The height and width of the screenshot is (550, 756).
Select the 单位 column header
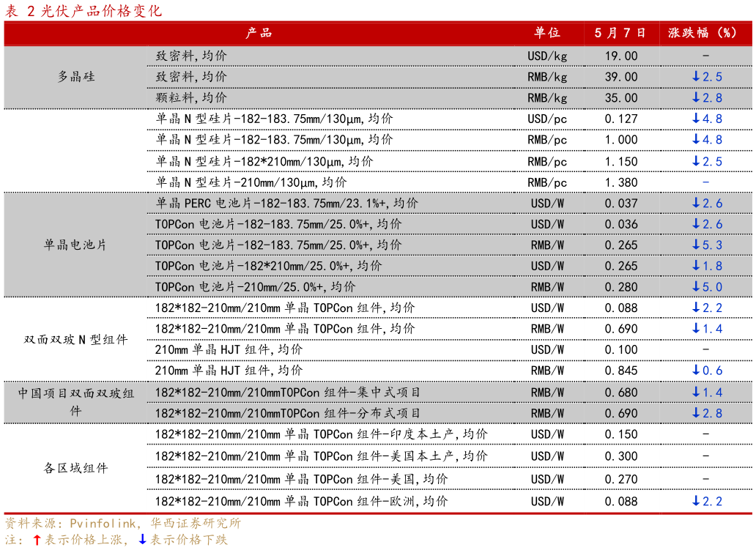547,33
